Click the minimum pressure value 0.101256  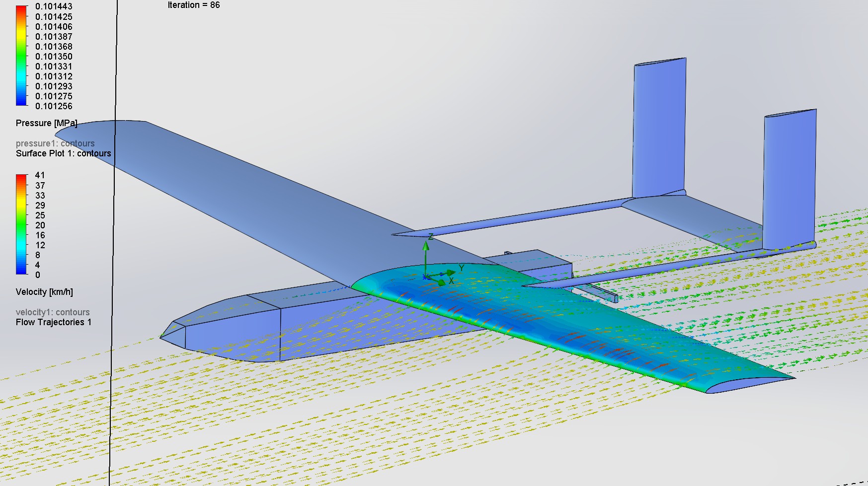click(54, 106)
